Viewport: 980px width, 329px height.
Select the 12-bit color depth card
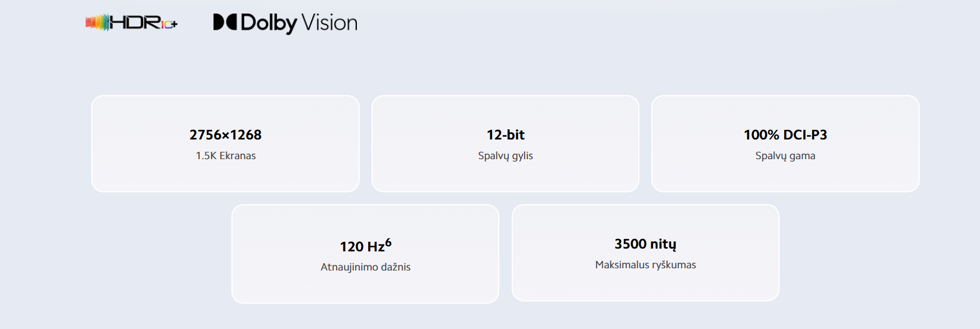pyautogui.click(x=505, y=144)
